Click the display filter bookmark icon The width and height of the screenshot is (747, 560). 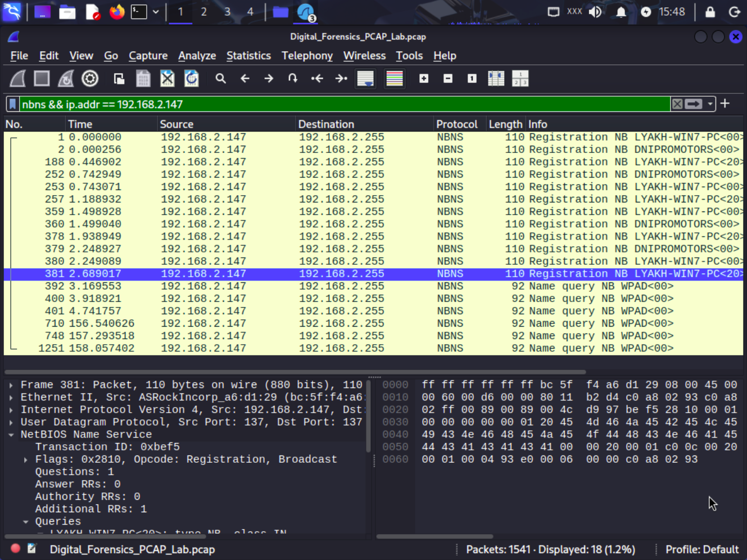12,104
